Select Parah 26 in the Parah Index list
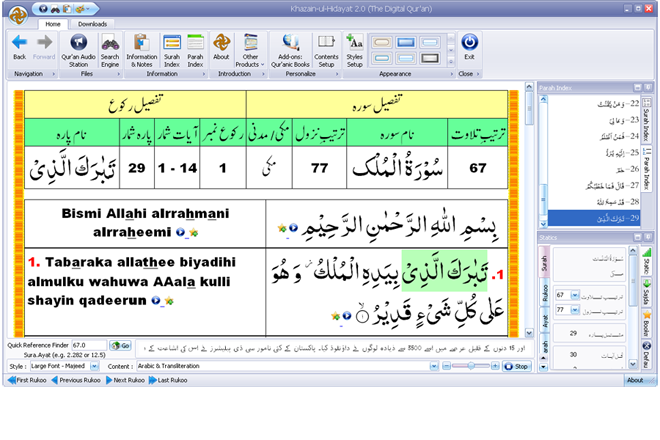Screen dimensions: 660x440 tap(594, 169)
